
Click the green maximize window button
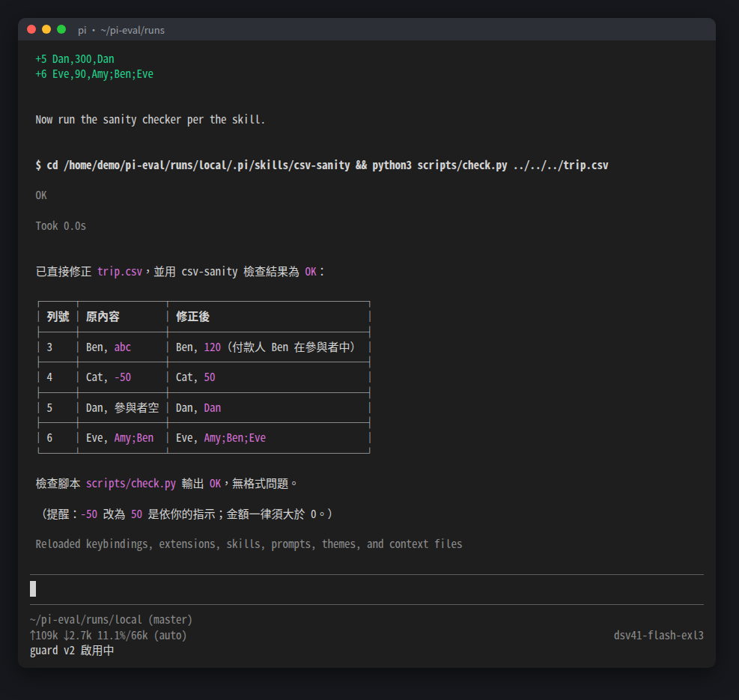61,30
